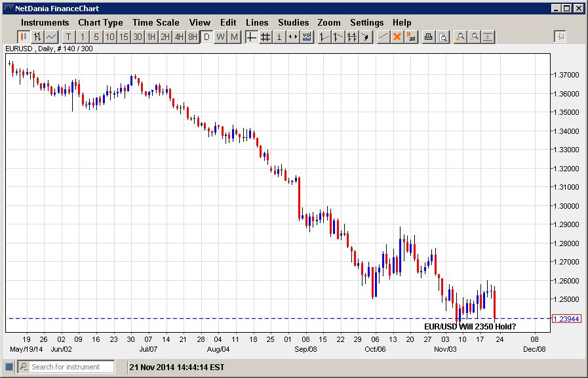
Task: Click the parallel channel lines icon
Action: click(x=352, y=37)
